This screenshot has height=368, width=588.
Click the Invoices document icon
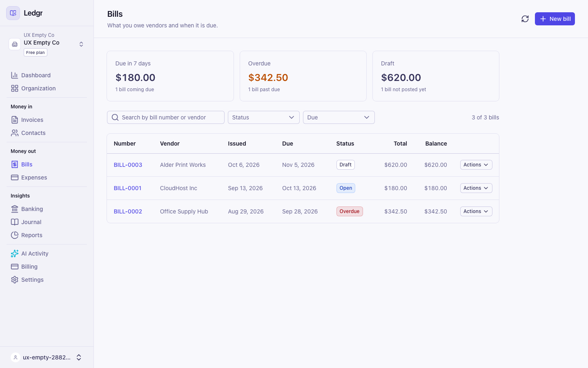pos(15,120)
